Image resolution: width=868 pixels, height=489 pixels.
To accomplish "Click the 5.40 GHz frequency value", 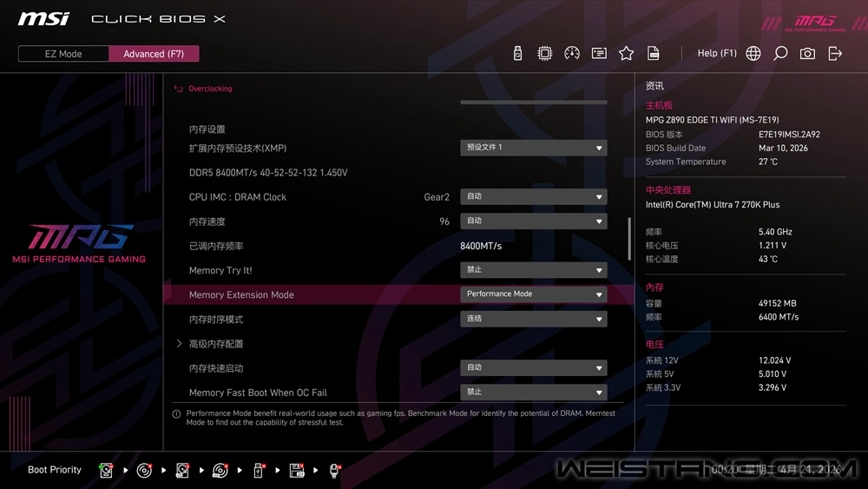I will 775,232.
